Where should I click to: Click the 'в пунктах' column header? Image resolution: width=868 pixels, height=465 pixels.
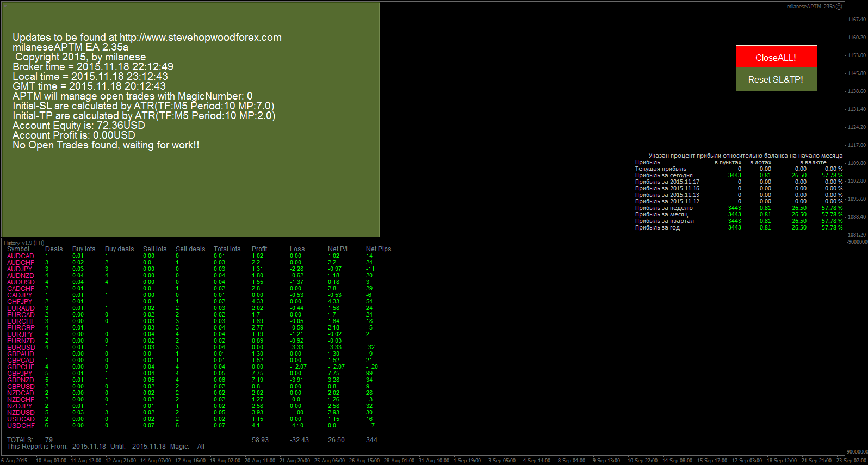coord(728,162)
